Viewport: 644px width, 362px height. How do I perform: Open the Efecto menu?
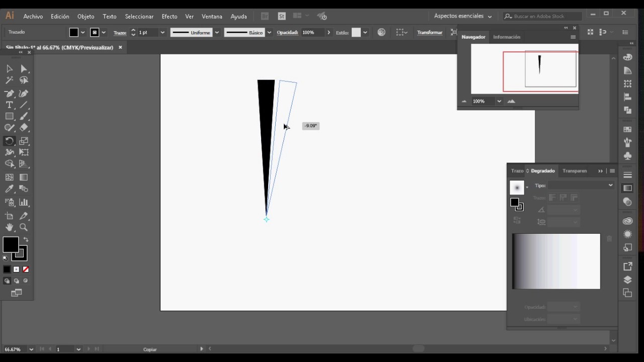pos(170,17)
